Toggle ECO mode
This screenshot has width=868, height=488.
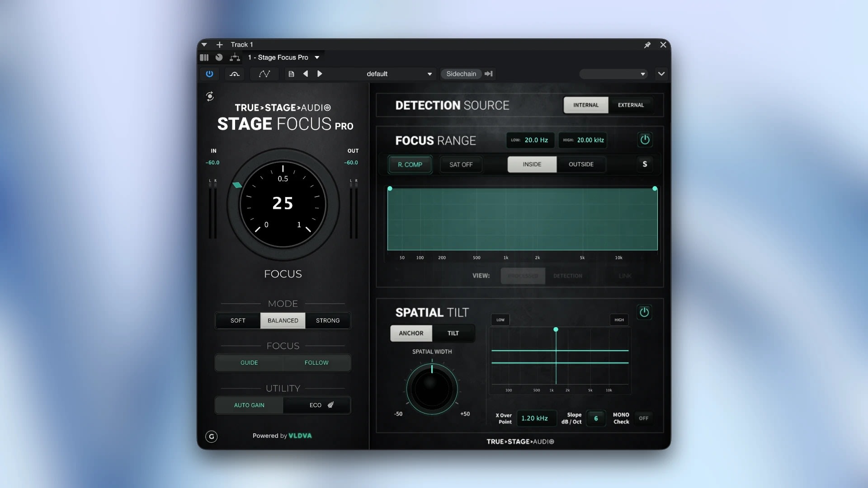316,405
